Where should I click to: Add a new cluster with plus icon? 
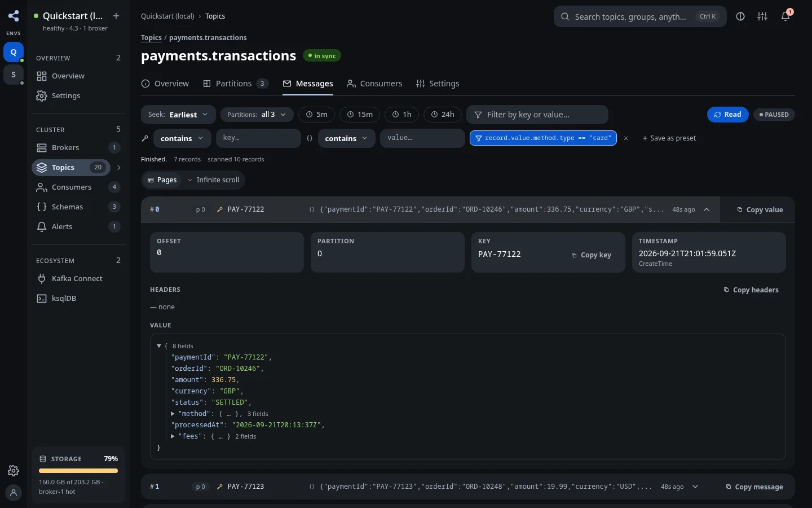pos(116,16)
